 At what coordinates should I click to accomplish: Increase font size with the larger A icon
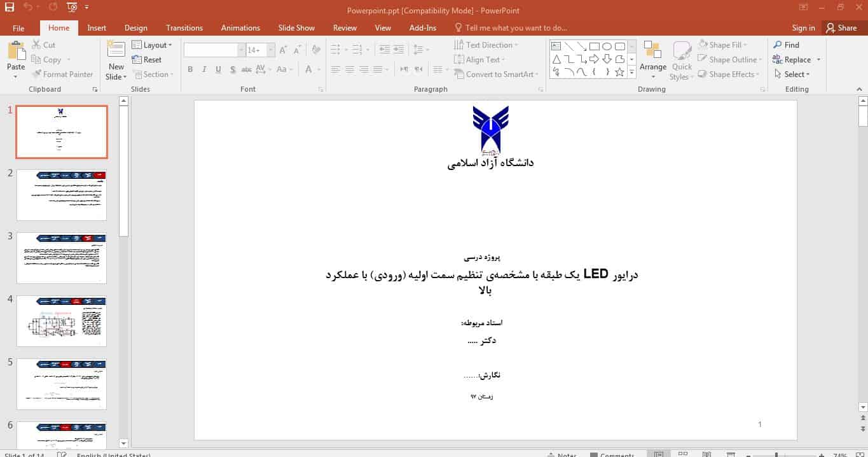pyautogui.click(x=282, y=50)
